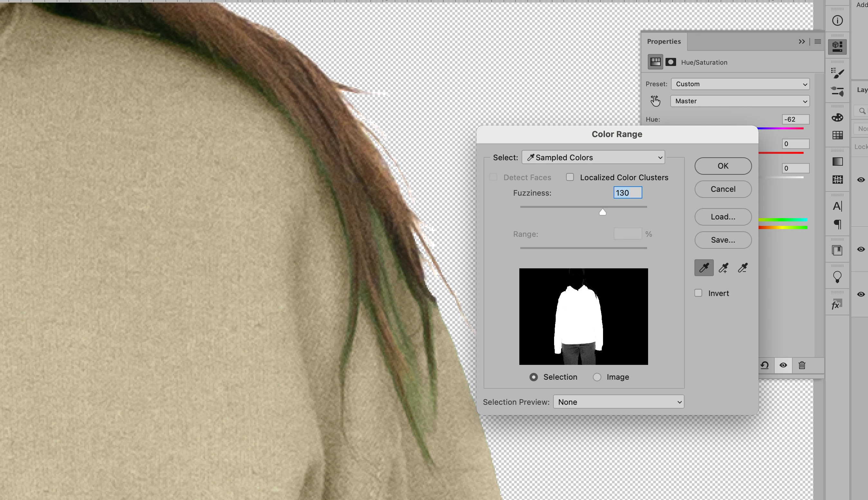
Task: Select the Subtract from Sample eyedropper
Action: coord(742,268)
